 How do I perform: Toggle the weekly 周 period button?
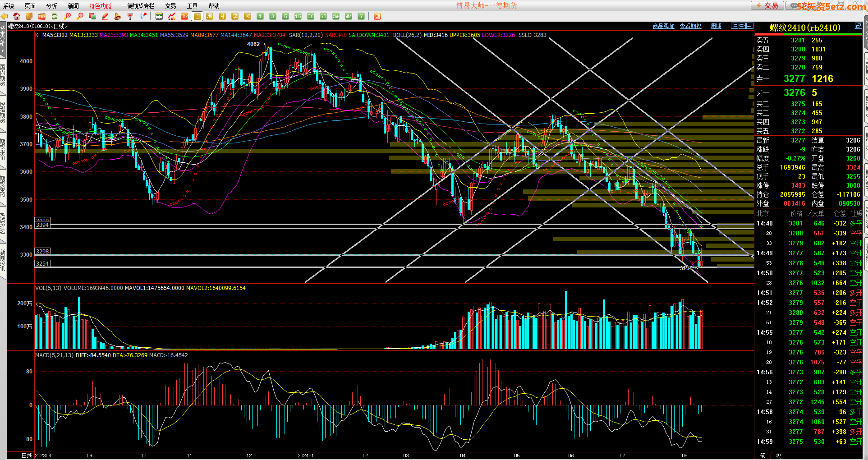(210, 16)
